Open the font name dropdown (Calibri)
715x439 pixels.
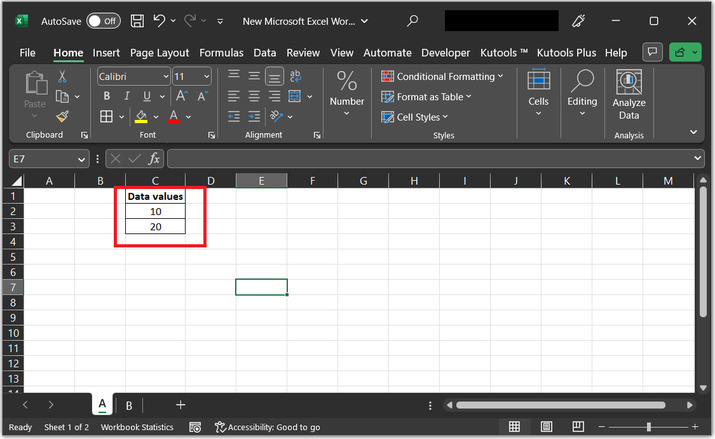click(164, 76)
